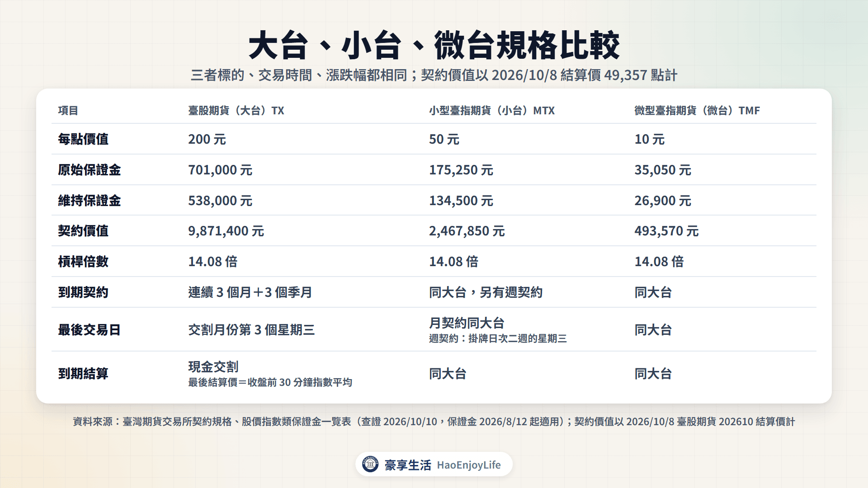Image resolution: width=868 pixels, height=488 pixels.
Task: Click column header 臺股期貨(大台)TX
Action: [236, 111]
